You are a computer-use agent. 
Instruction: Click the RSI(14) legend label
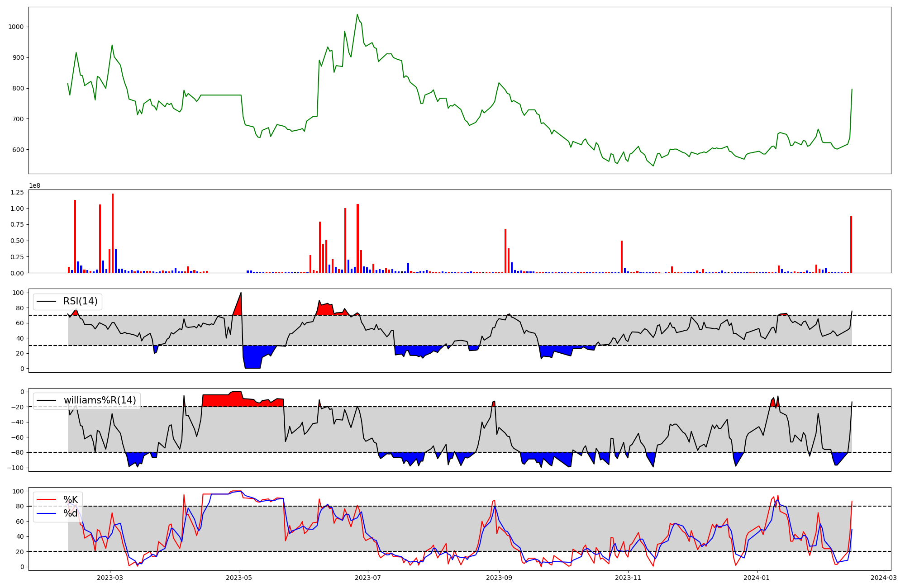coord(81,301)
